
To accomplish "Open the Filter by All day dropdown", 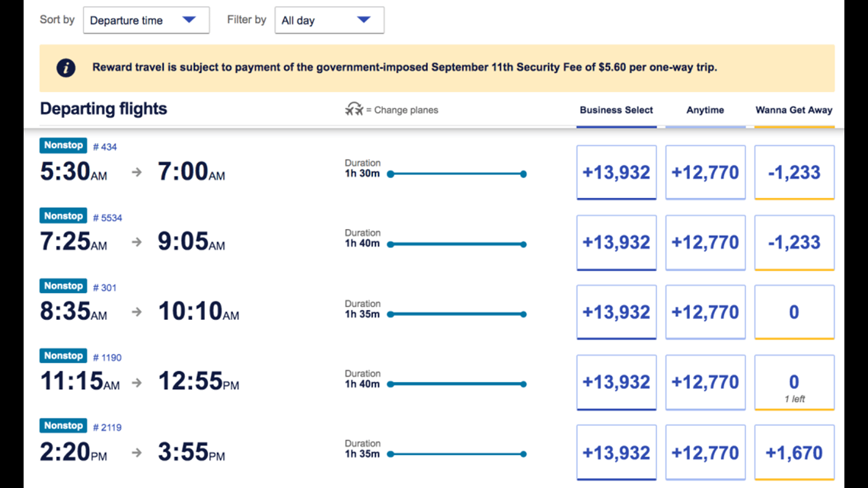I will [330, 21].
